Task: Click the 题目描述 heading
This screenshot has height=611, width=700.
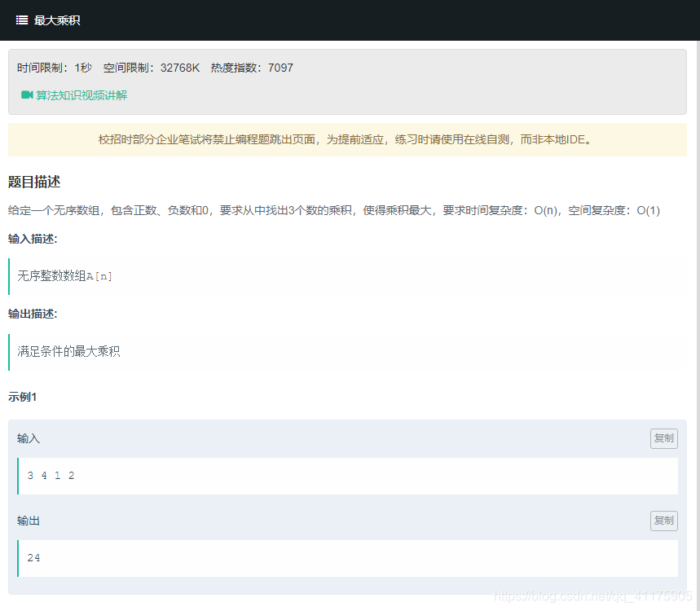Action: pyautogui.click(x=34, y=182)
